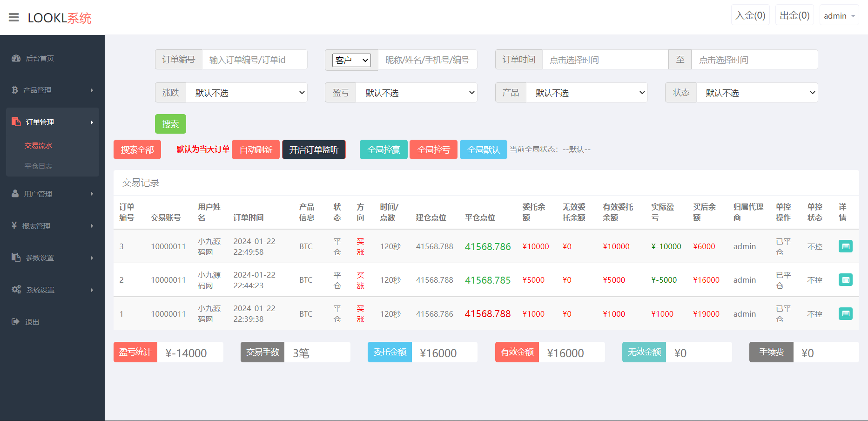The height and width of the screenshot is (421, 868).
Task: Open details icon for order 3
Action: (x=845, y=246)
